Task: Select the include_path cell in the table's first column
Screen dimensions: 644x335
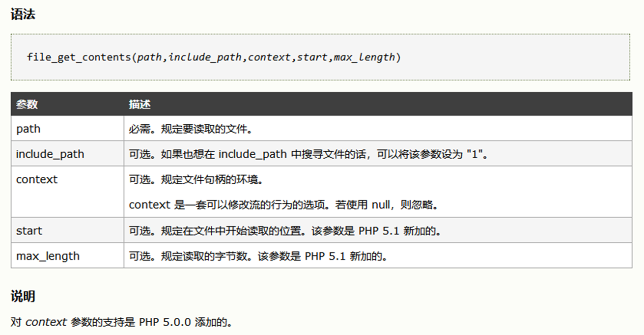Action: (x=50, y=154)
